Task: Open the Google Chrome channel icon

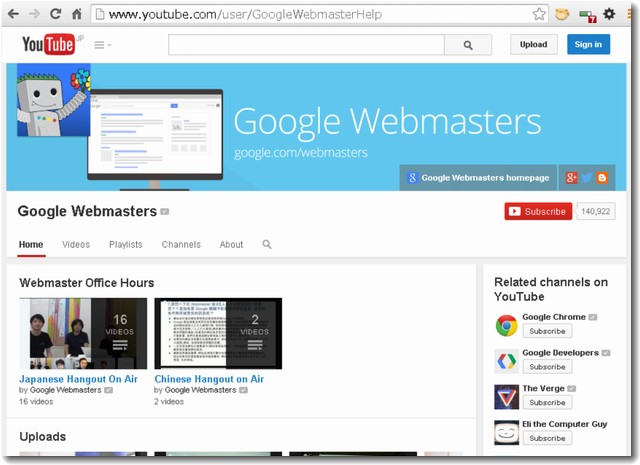Action: coord(506,325)
